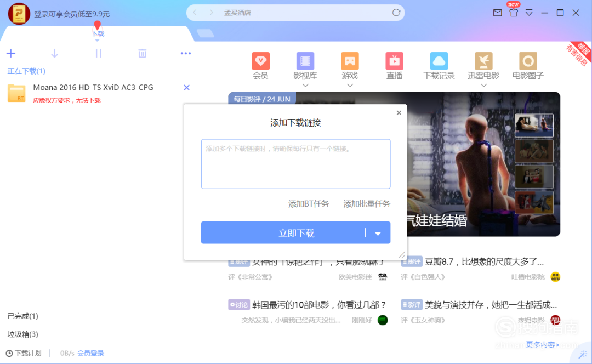The image size is (592, 364).
Task: Click the download links text area
Action: [x=295, y=164]
